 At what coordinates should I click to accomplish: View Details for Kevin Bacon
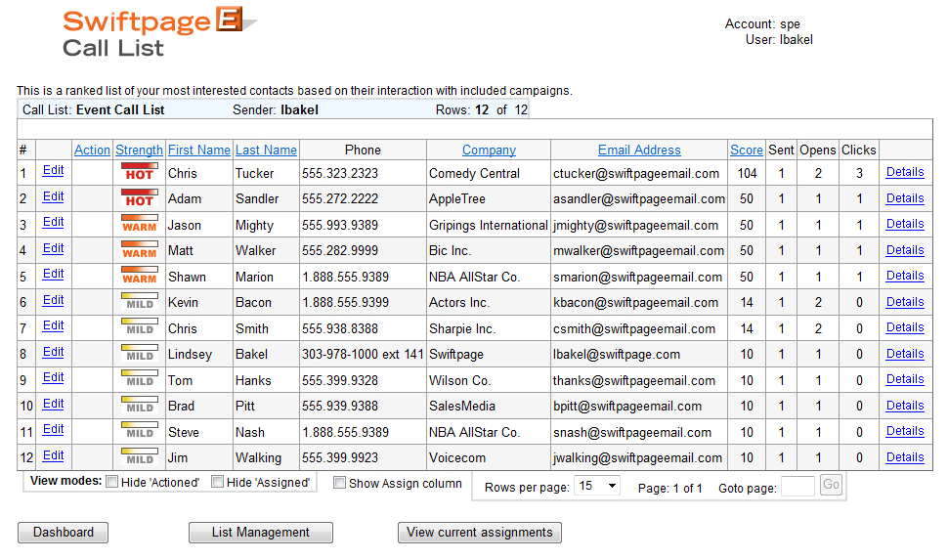point(904,302)
